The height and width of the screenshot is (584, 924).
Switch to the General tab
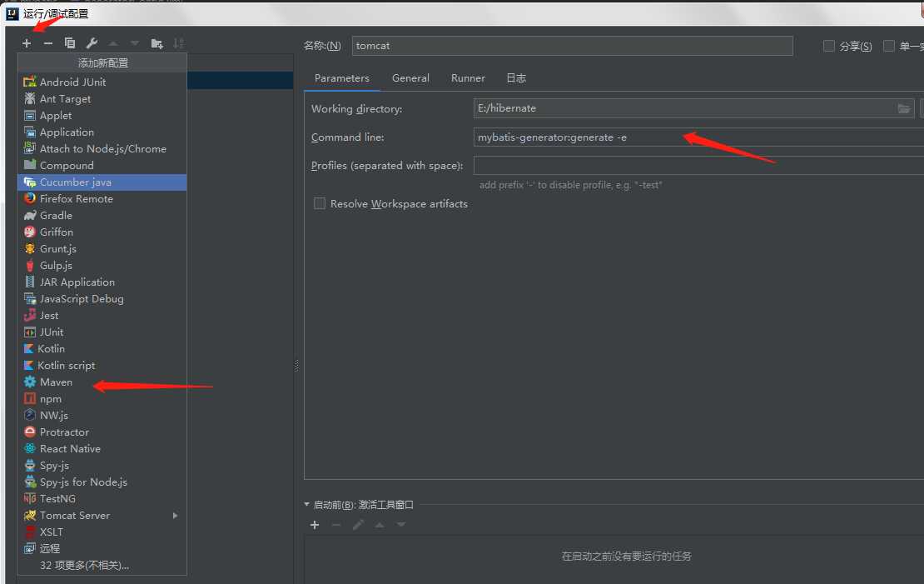[x=410, y=78]
